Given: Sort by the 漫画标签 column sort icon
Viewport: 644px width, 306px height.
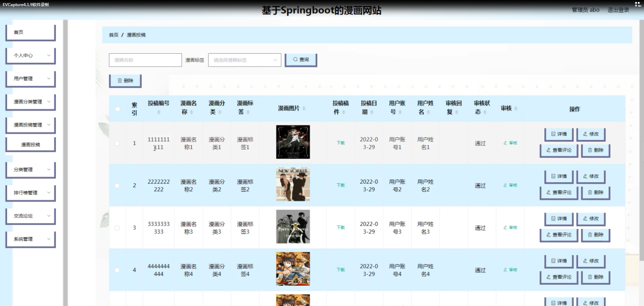Looking at the screenshot, I should pos(249,113).
